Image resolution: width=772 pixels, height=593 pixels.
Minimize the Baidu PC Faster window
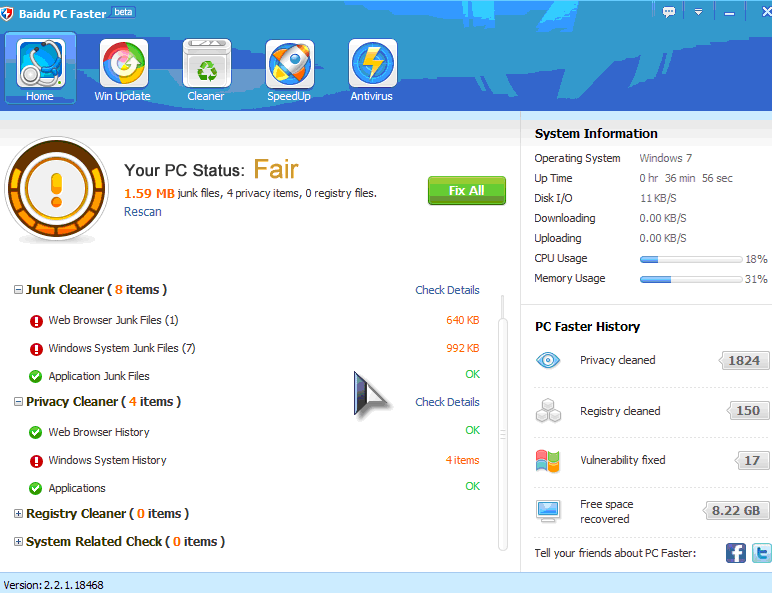click(730, 13)
